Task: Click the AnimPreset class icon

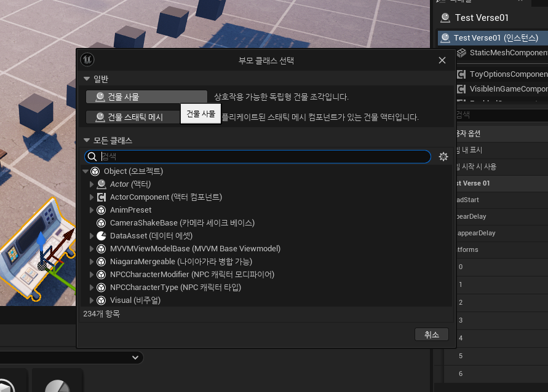Action: 101,210
